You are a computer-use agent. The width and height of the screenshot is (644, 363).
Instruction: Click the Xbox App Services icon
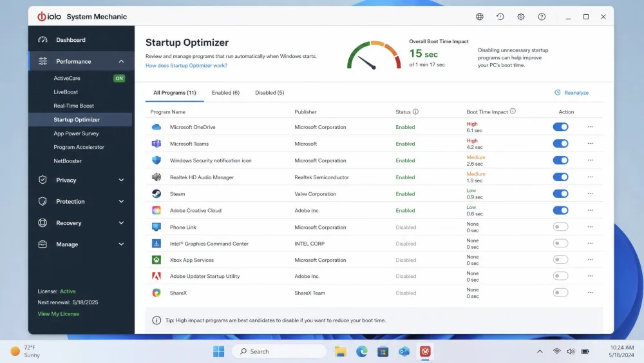[156, 260]
